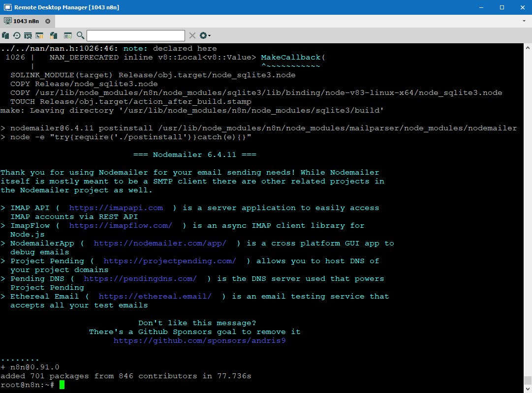Maximize the Remote Desktop Manager window
532x393 pixels.
tap(502, 7)
